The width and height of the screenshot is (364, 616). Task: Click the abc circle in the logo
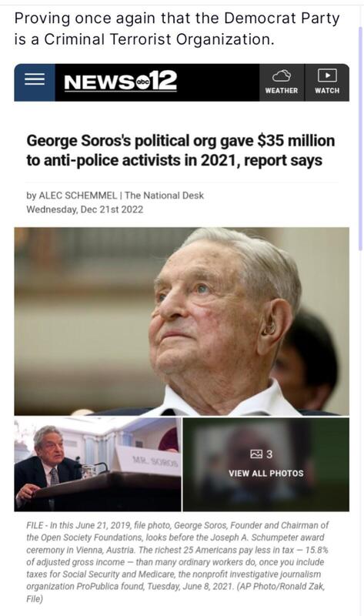pos(141,82)
